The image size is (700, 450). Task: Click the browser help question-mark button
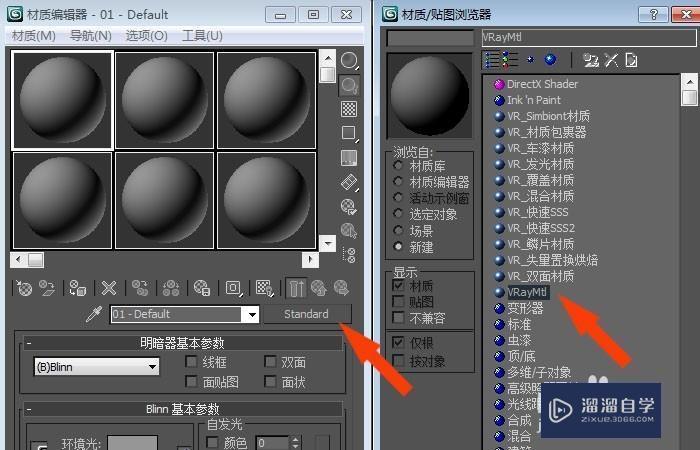point(653,14)
